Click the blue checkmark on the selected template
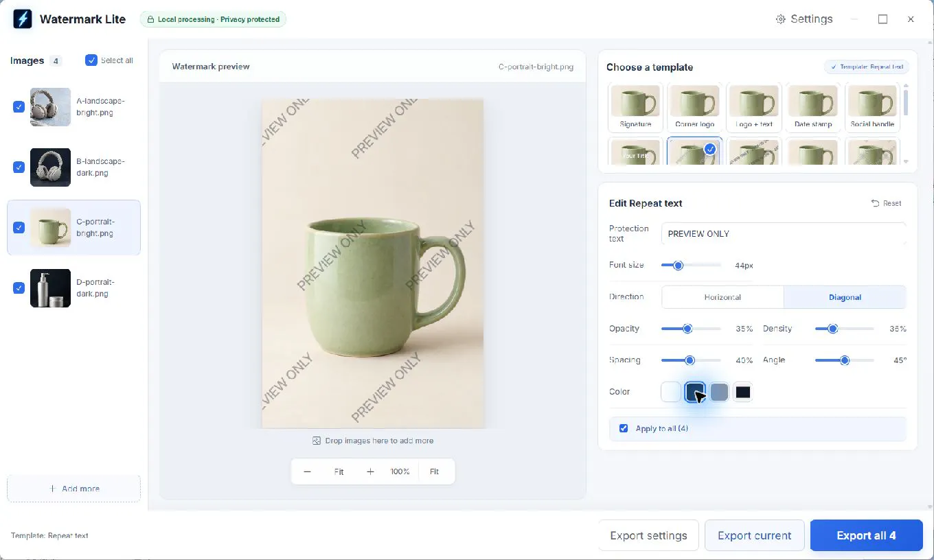The image size is (934, 560). [710, 149]
